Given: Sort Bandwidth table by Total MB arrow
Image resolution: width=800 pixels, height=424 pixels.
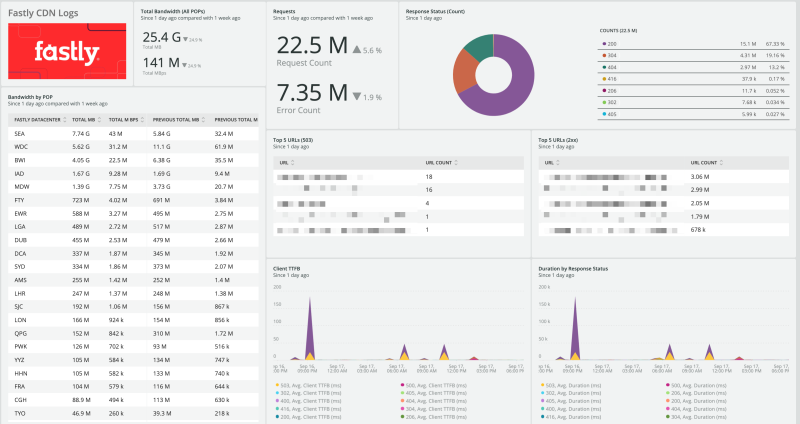Looking at the screenshot, I should (101, 119).
